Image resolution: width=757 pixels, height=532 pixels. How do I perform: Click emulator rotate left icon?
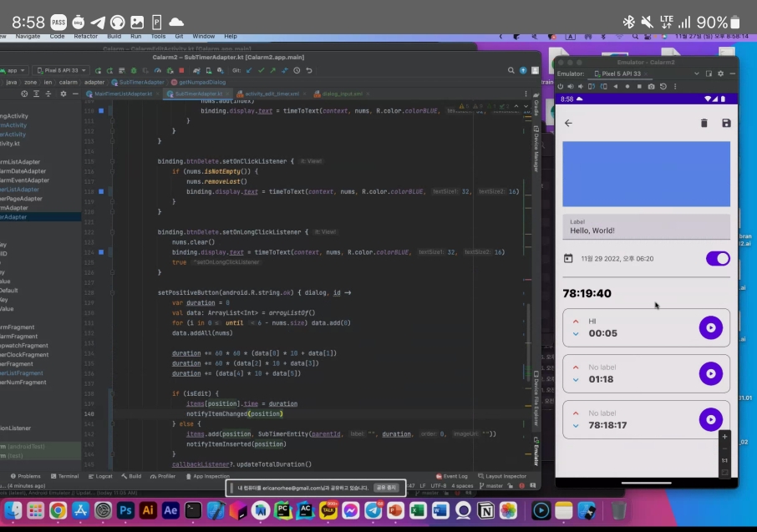click(x=592, y=86)
